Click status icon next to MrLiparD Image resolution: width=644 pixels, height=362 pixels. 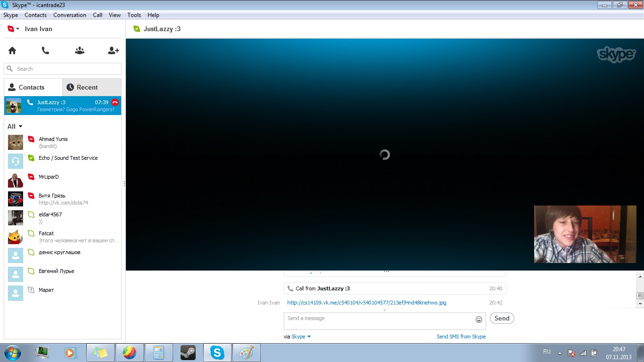(31, 177)
